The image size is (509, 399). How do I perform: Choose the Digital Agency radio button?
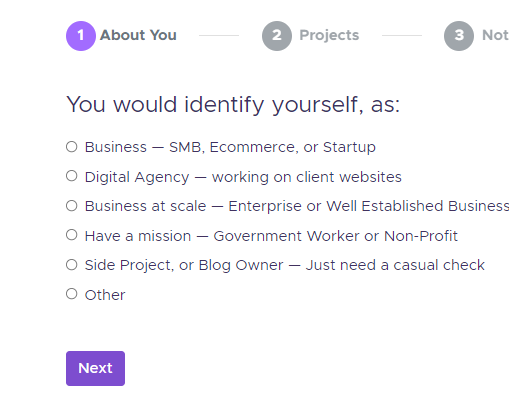point(72,176)
